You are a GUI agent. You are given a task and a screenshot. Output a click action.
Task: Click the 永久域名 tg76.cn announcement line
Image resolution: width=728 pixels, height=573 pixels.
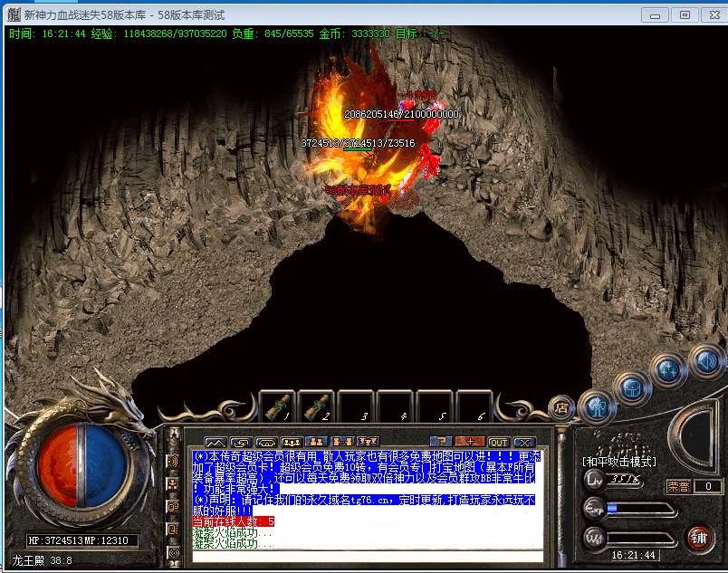(x=364, y=505)
